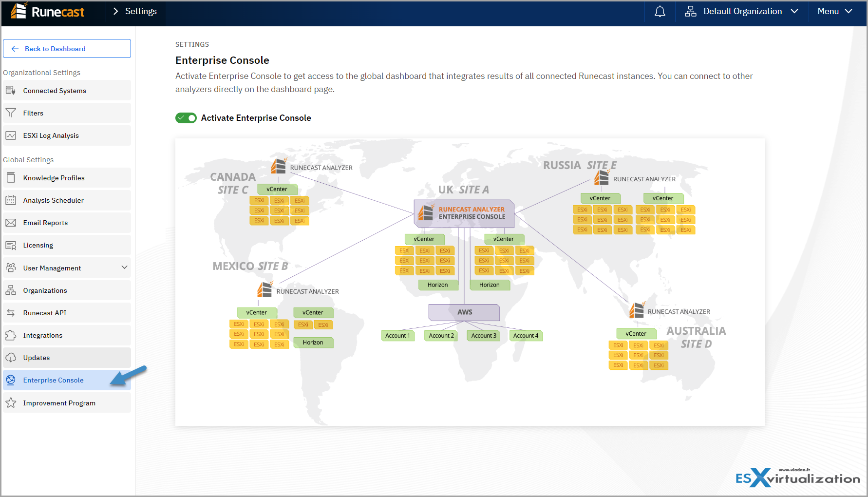Click the Improvement Program star icon
This screenshot has height=497, width=868.
pos(11,403)
